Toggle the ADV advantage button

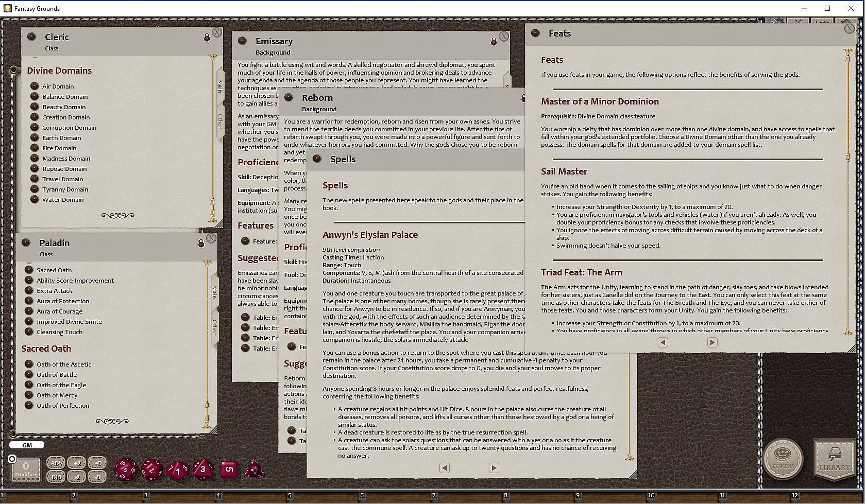tap(56, 463)
